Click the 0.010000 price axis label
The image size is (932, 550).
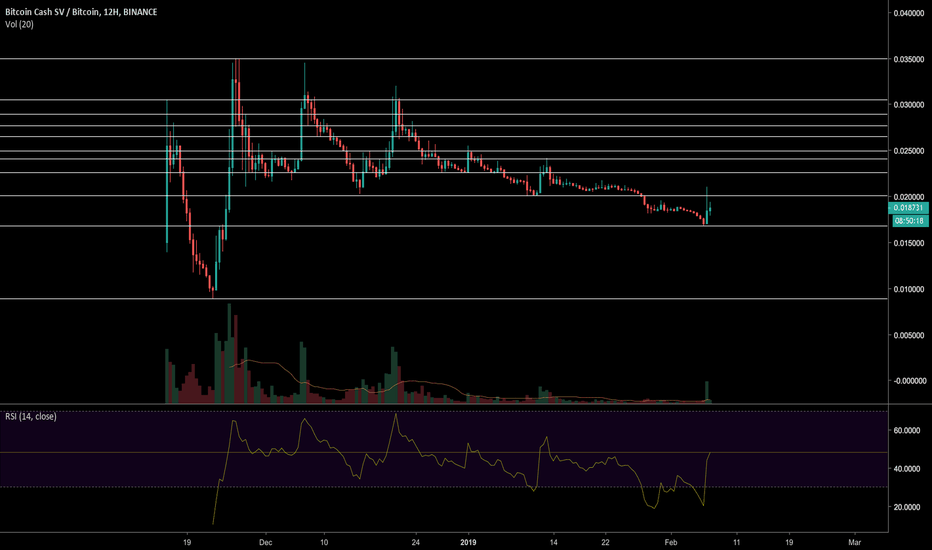click(x=909, y=290)
